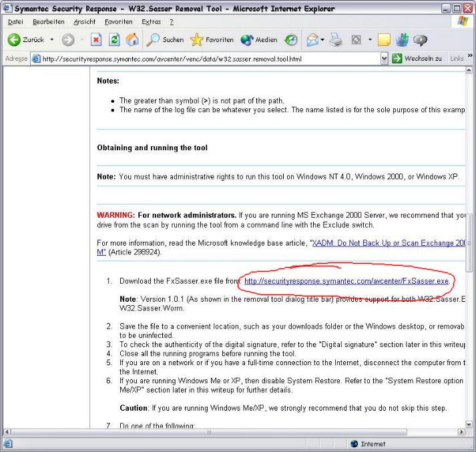The image size is (476, 452).
Task: Click into the Adresse URL field
Action: (200, 59)
